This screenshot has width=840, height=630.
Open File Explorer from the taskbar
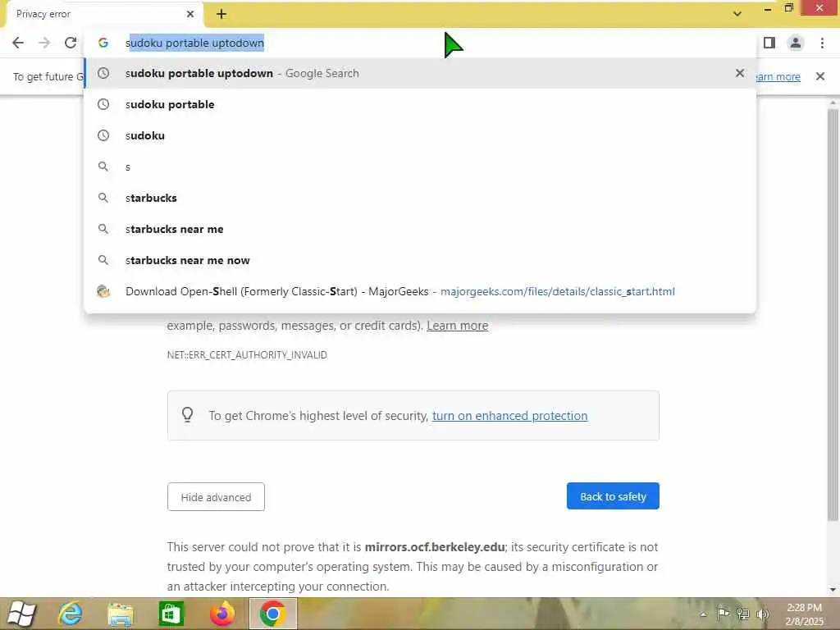(x=120, y=614)
